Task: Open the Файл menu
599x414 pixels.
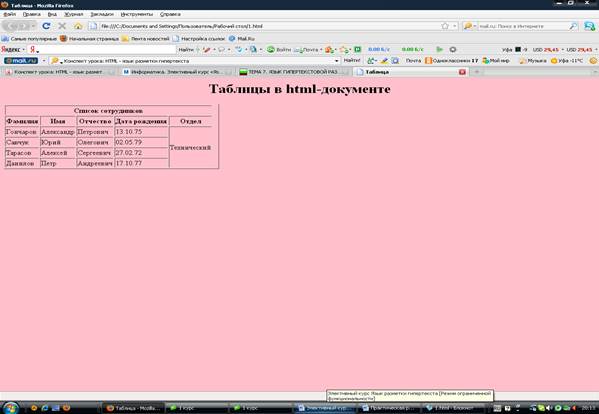Action: pyautogui.click(x=10, y=14)
